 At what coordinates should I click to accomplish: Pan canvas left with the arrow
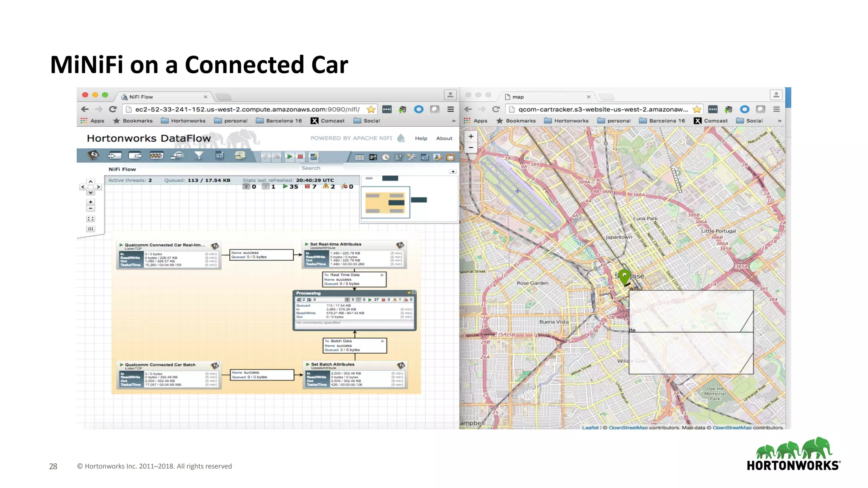tap(83, 187)
